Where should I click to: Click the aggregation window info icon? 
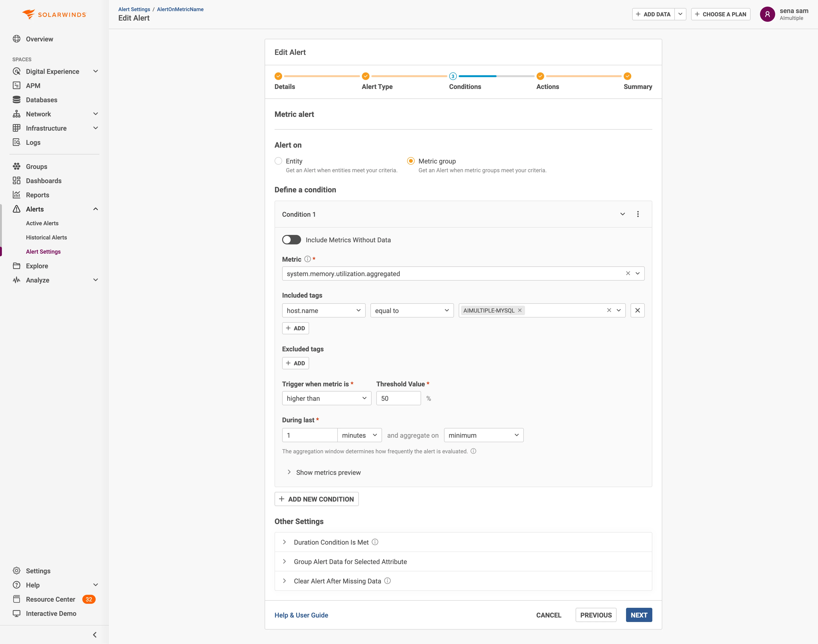tap(473, 451)
